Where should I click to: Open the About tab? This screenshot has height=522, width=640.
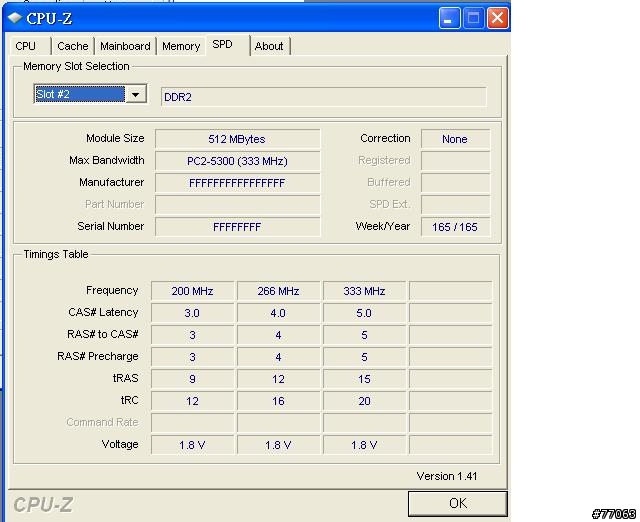[269, 46]
